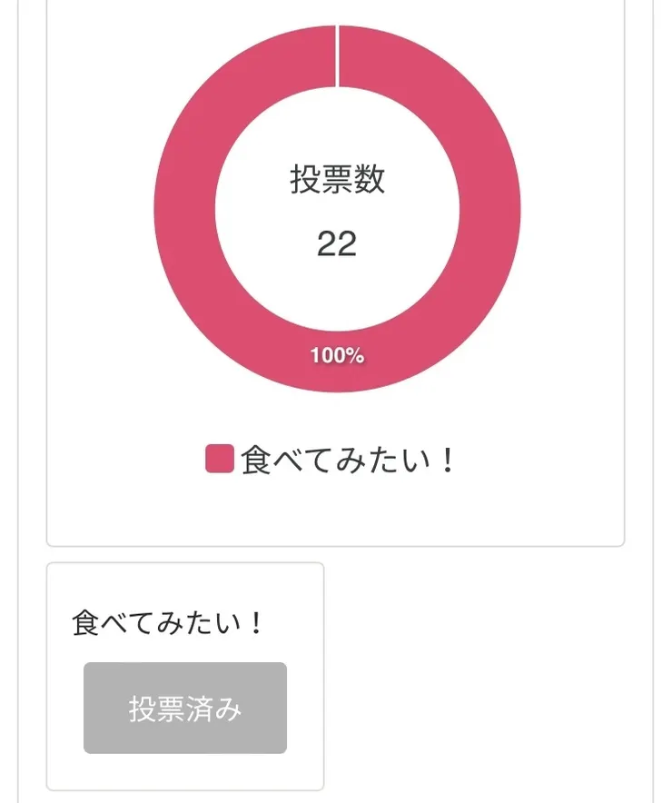Click the pink legend color square
The width and height of the screenshot is (672, 803).
click(219, 460)
